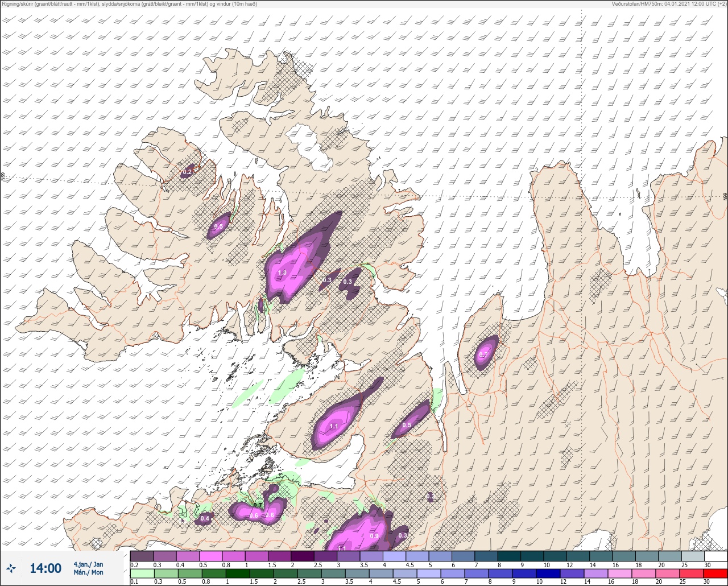Pick the dark teal 9 swatch, upper legend row
728x586 pixels.
(x=532, y=556)
